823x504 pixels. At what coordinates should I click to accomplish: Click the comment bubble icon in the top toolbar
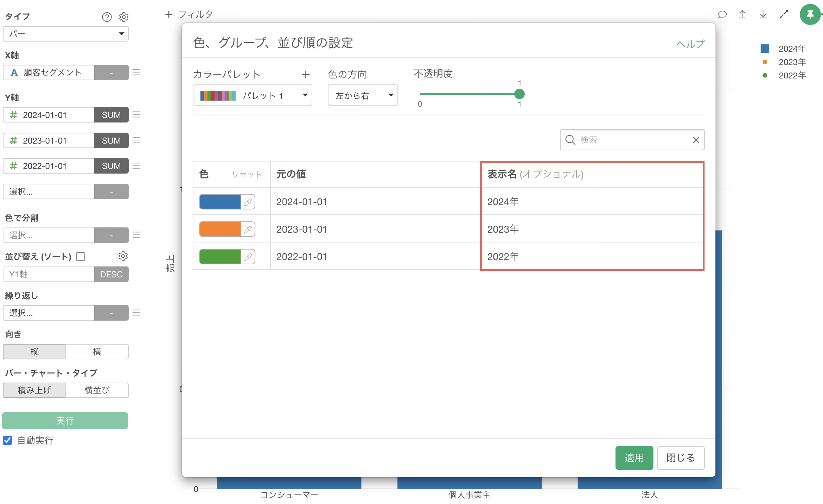pos(722,14)
